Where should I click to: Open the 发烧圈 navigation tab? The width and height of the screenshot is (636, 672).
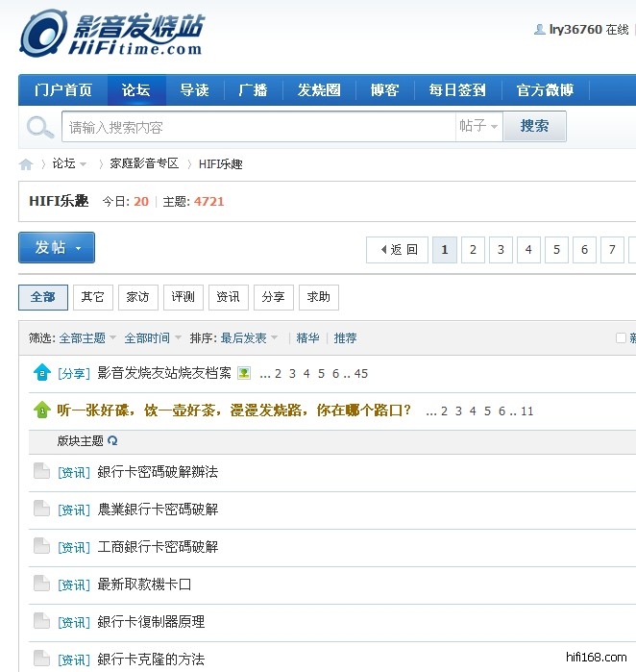click(x=319, y=90)
